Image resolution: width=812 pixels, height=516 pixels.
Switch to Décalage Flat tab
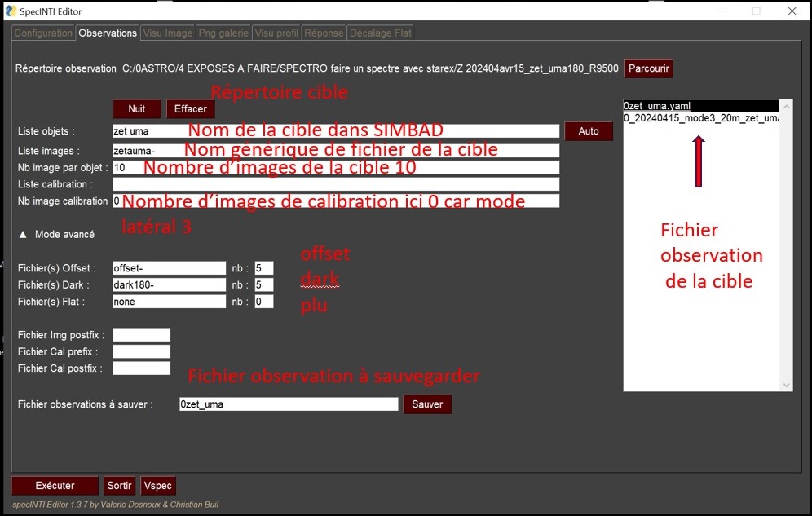tap(380, 33)
